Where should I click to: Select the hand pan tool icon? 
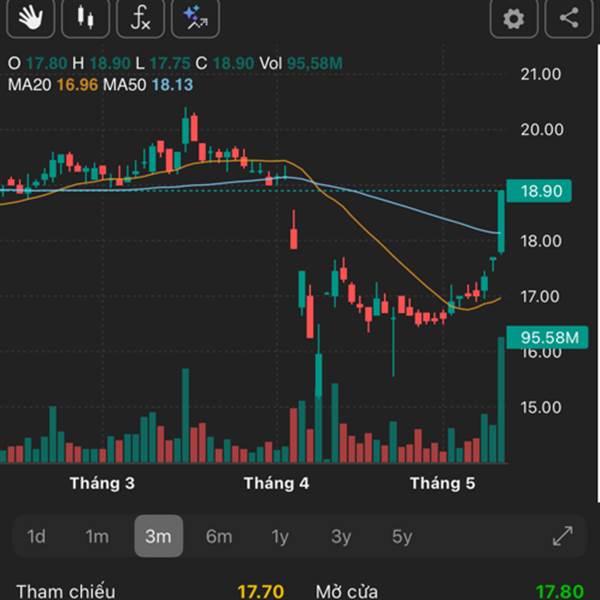pyautogui.click(x=31, y=17)
